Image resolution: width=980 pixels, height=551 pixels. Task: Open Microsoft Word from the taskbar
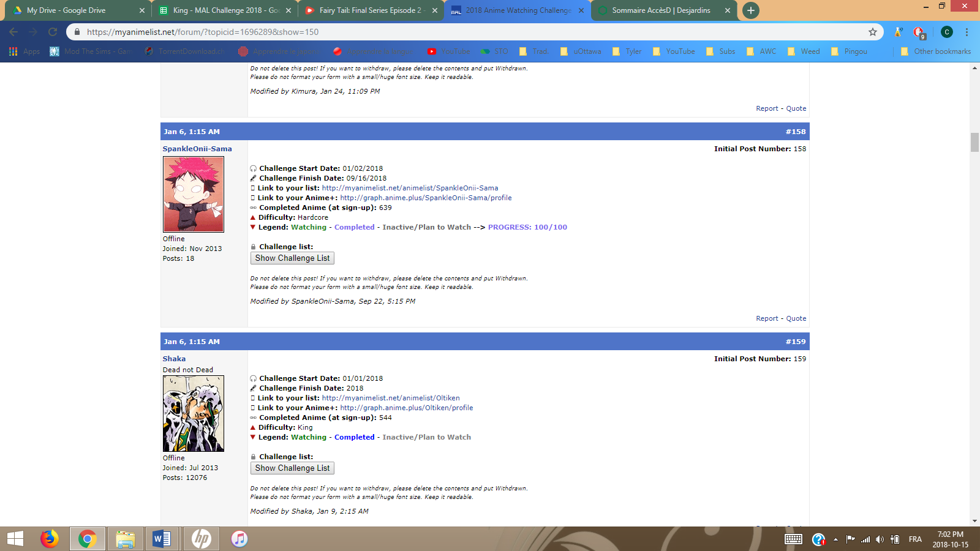click(162, 539)
